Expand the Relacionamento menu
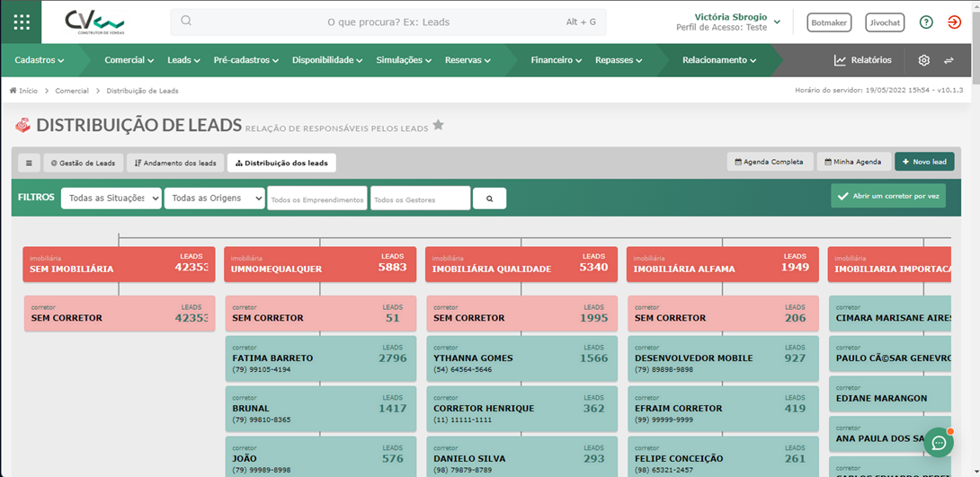Viewport: 980px width, 477px height. coord(719,60)
